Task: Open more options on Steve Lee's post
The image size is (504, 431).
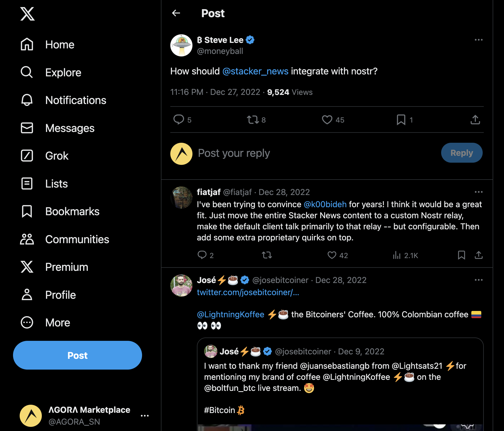Action: 479,40
